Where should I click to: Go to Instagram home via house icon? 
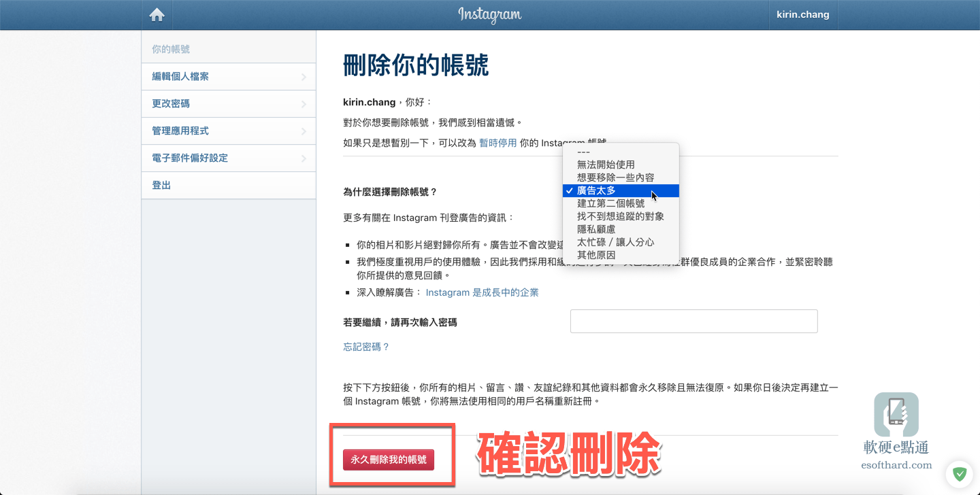tap(157, 14)
